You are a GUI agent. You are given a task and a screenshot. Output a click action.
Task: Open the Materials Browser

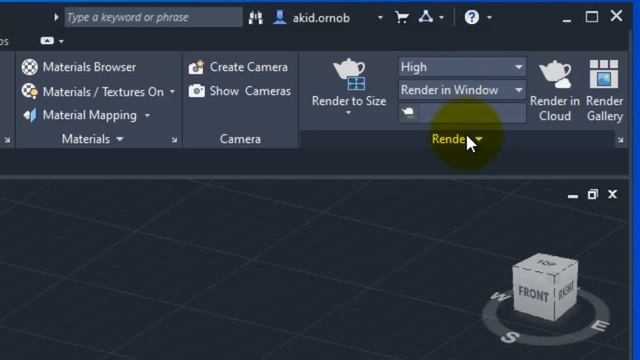coord(79,67)
